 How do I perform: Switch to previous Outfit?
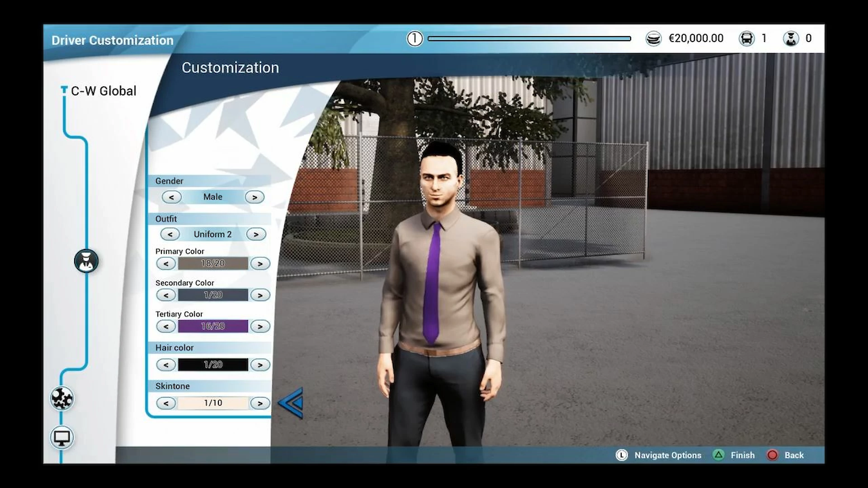[170, 234]
